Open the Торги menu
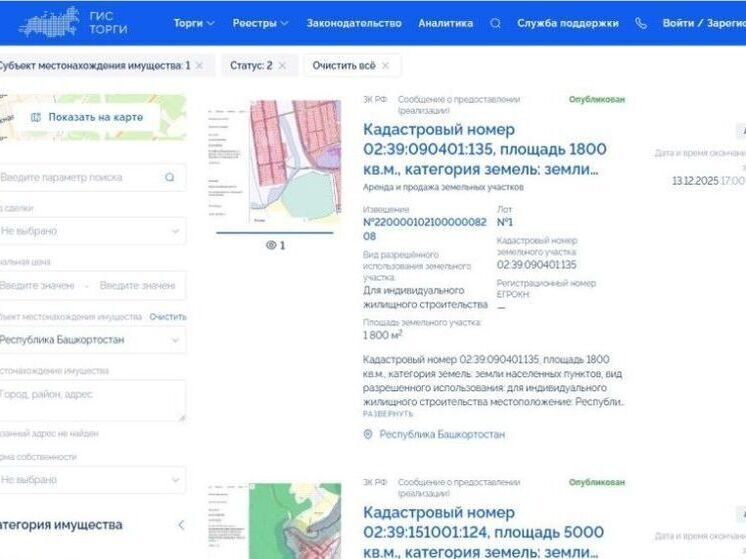The image size is (746, 559). (x=194, y=23)
